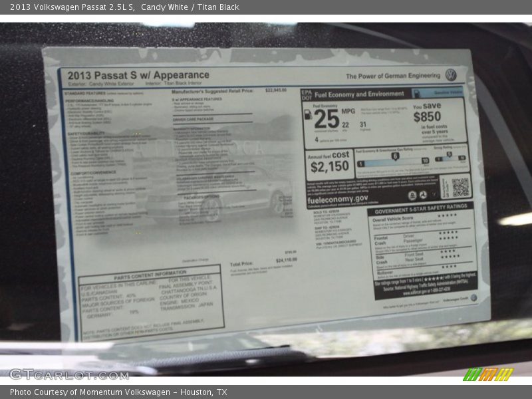
Task: Click the large "25" MPG figure
Action: [327, 119]
